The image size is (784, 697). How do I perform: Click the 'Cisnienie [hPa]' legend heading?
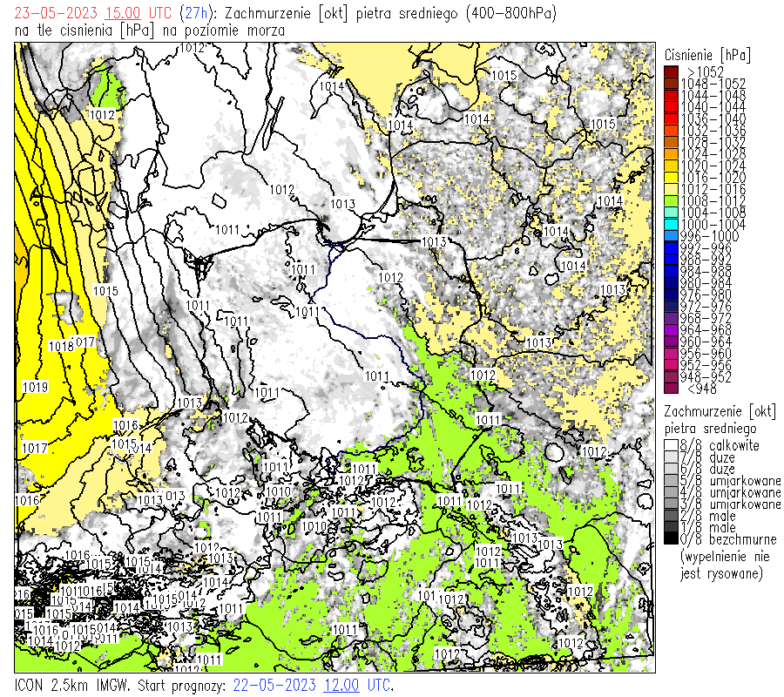click(707, 55)
